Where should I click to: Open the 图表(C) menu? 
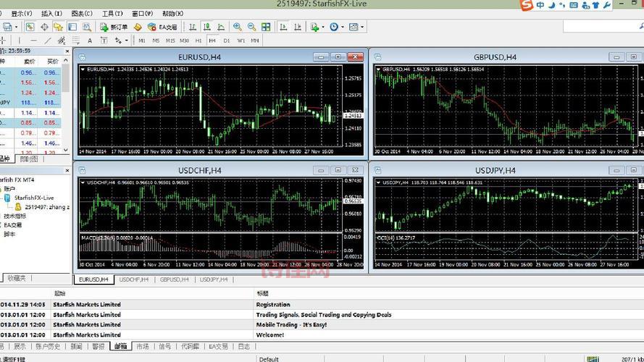click(x=82, y=14)
